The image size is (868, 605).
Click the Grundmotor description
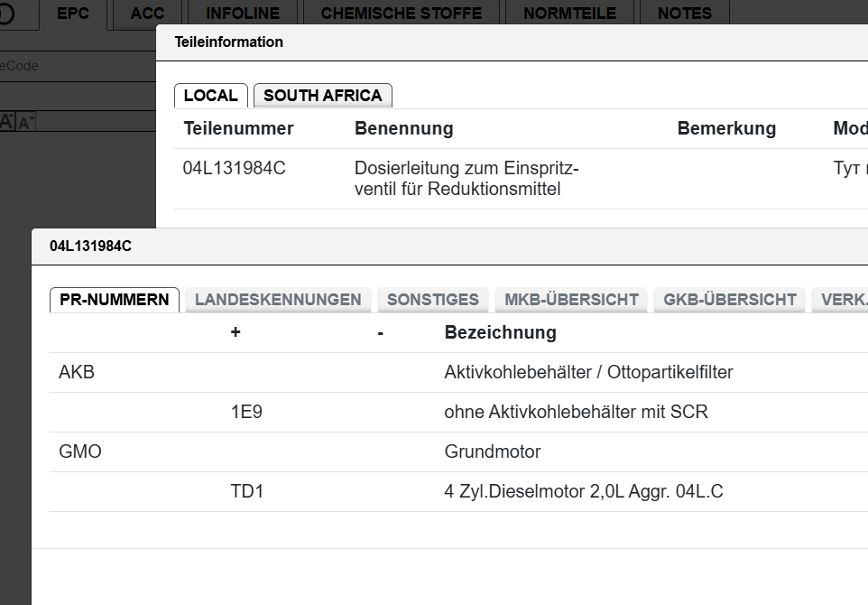(x=493, y=452)
